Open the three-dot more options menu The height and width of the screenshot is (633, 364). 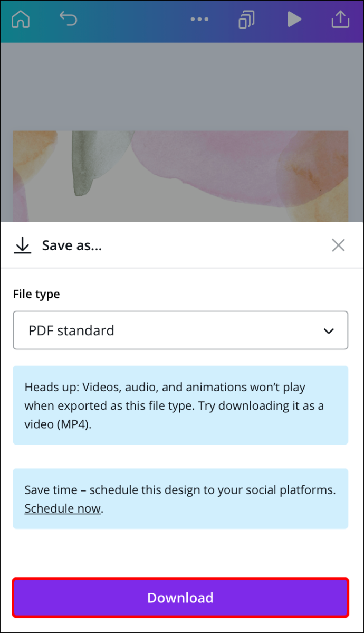pos(200,19)
